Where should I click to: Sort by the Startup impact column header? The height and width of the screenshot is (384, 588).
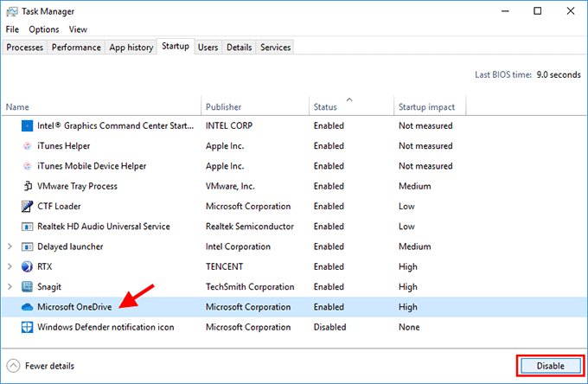click(x=430, y=107)
